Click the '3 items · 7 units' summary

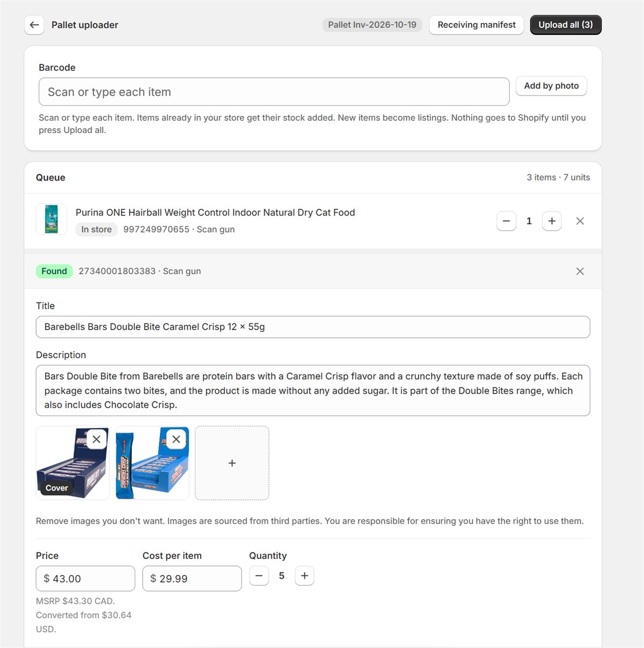coord(558,178)
